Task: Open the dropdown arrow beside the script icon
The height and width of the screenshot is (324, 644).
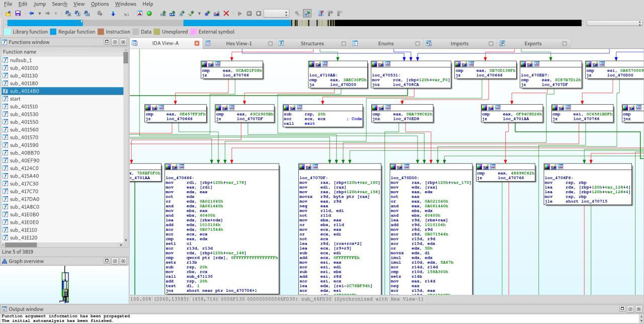Action: click(199, 13)
